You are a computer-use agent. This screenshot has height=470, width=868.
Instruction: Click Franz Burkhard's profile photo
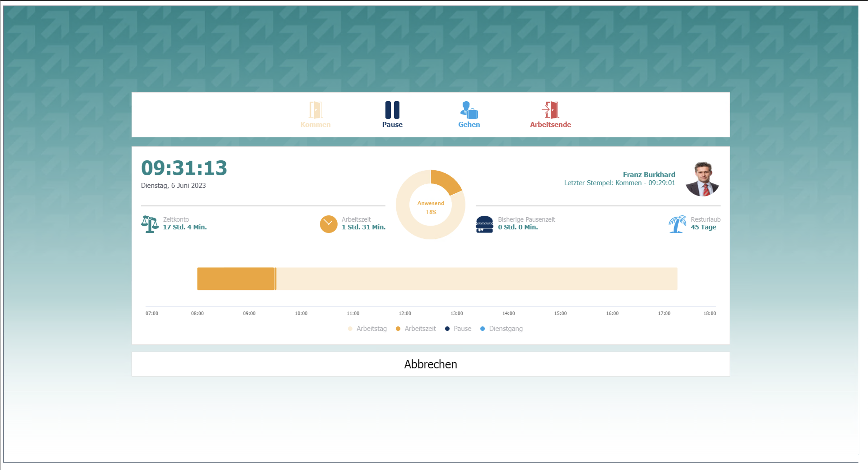[703, 179]
